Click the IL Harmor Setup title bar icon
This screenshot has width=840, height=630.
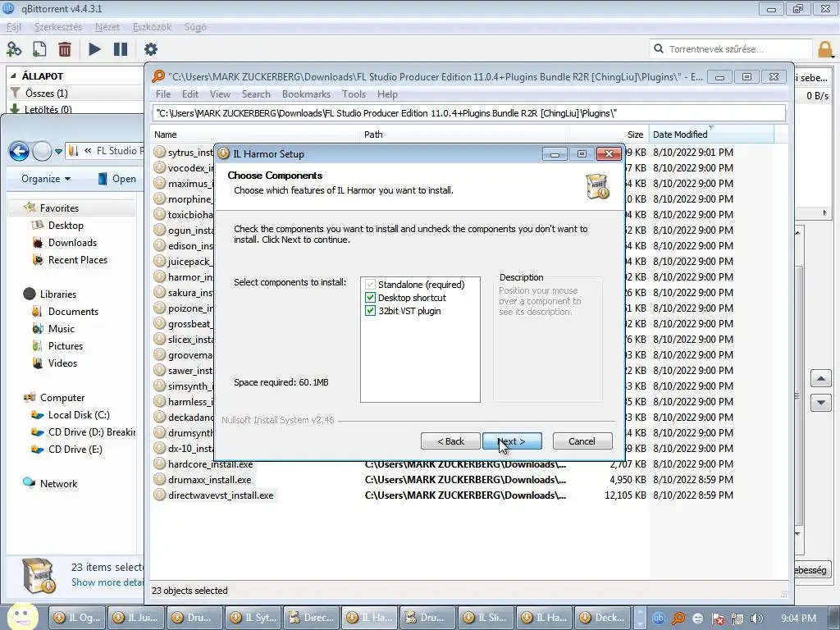pyautogui.click(x=223, y=153)
